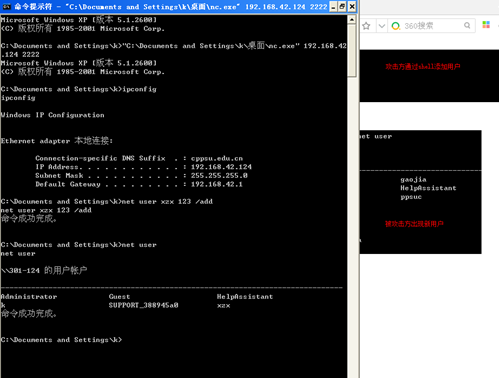Click the IP Address value 192.168.42.124
The height and width of the screenshot is (378, 499).
click(x=221, y=167)
